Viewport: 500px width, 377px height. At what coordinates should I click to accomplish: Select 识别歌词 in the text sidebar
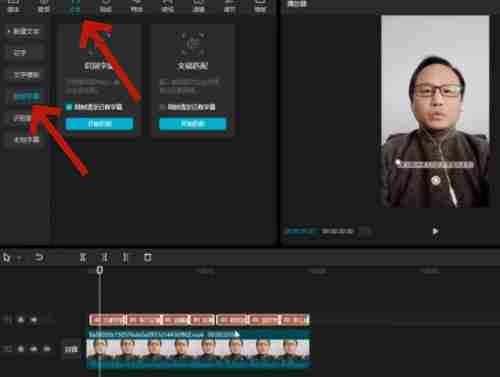point(22,118)
